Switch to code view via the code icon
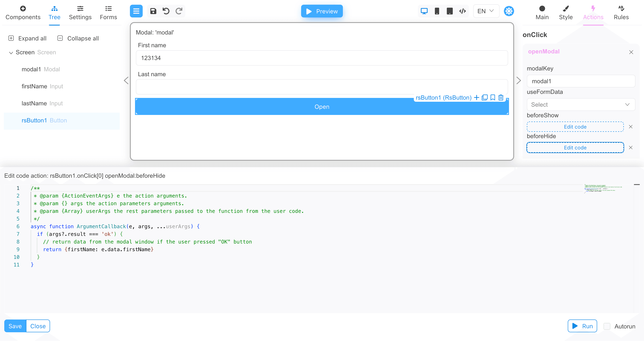 point(462,11)
